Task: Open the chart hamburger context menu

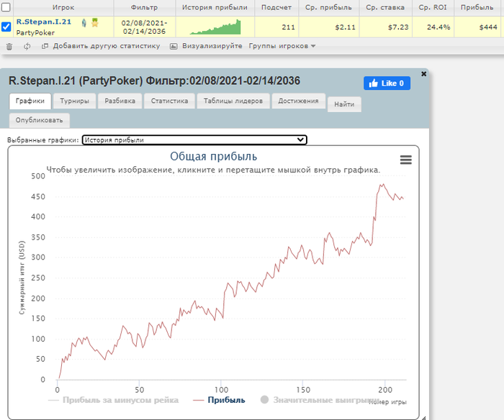Action: coord(405,160)
